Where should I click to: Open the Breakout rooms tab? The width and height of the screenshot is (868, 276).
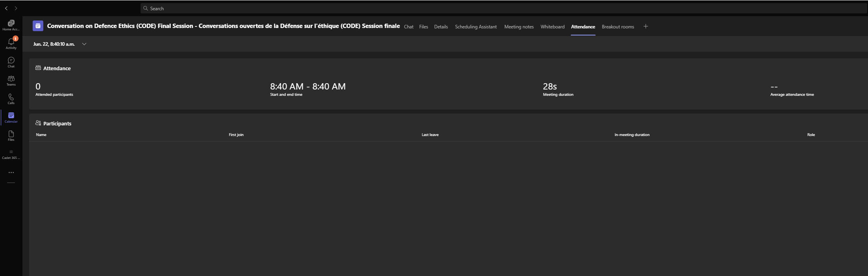click(618, 27)
